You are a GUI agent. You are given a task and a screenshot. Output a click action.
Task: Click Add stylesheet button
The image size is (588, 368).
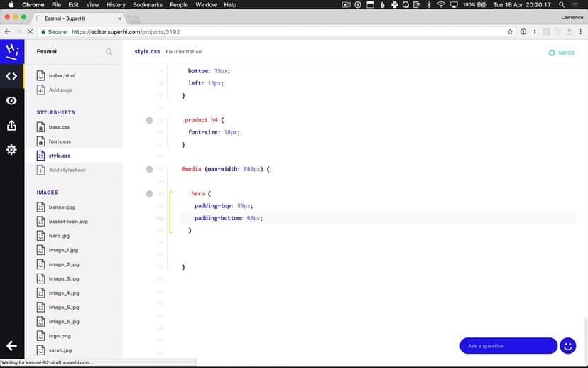67,170
